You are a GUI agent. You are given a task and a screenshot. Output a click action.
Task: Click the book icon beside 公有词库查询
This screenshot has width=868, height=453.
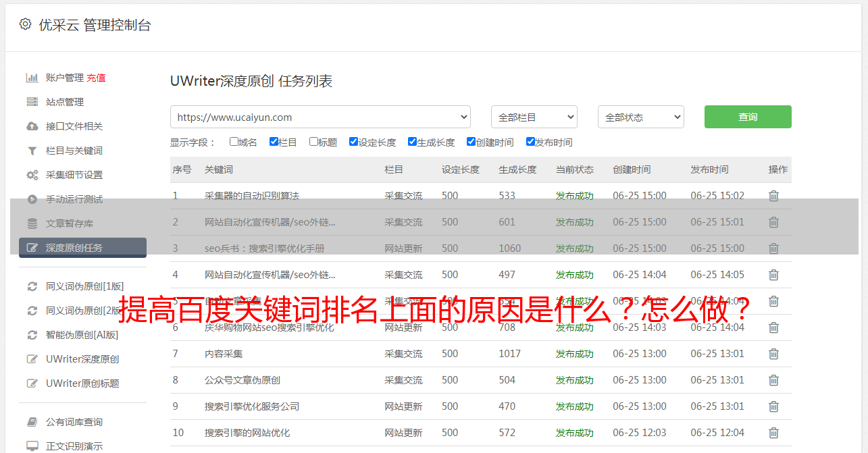click(x=32, y=422)
